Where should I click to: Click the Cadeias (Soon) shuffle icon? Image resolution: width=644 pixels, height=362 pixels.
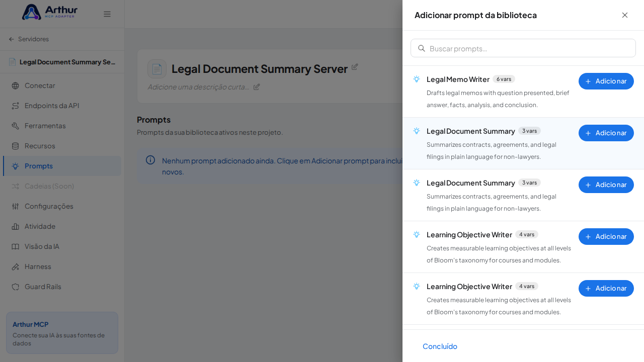click(15, 186)
